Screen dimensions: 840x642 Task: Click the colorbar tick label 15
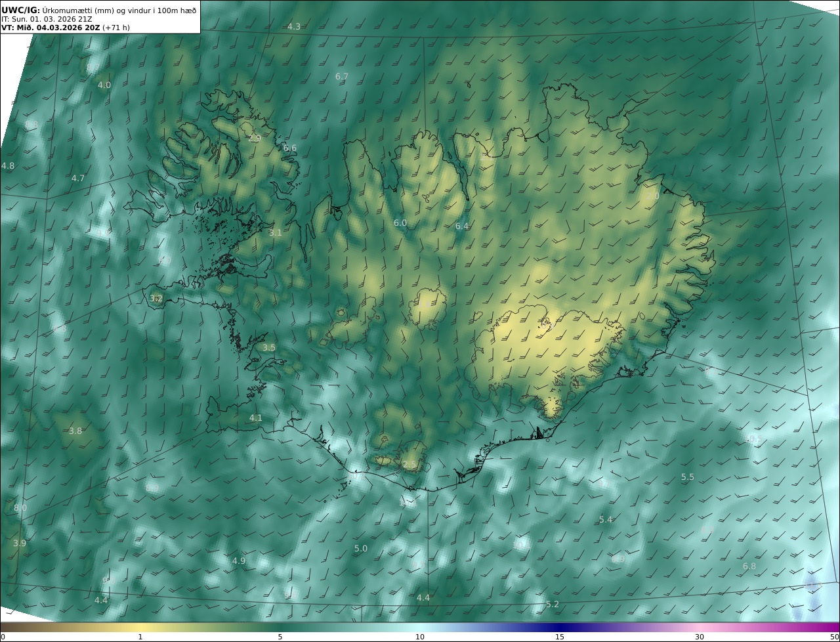click(x=560, y=637)
